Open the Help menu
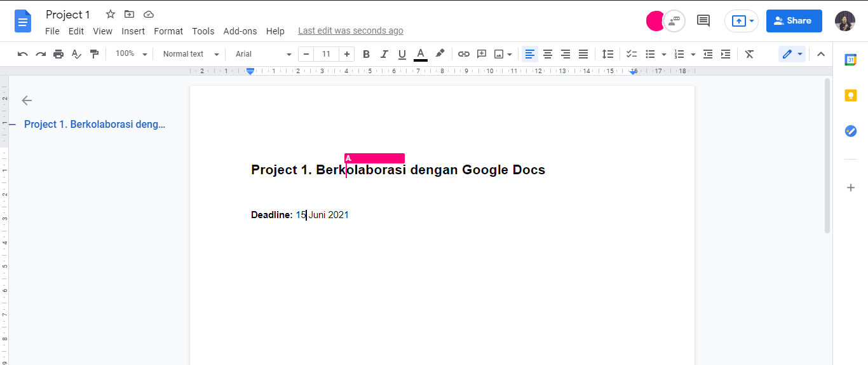868x365 pixels. click(x=275, y=31)
